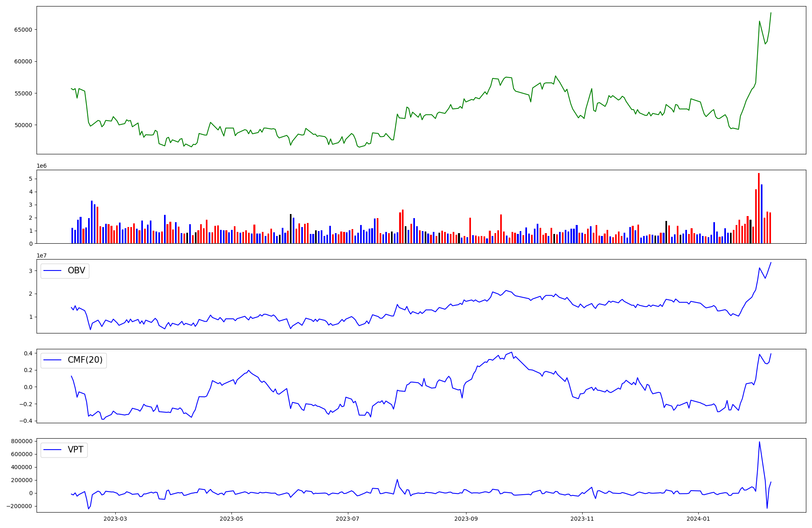
Task: Click the 2024-01 x-axis date label
Action: (698, 519)
